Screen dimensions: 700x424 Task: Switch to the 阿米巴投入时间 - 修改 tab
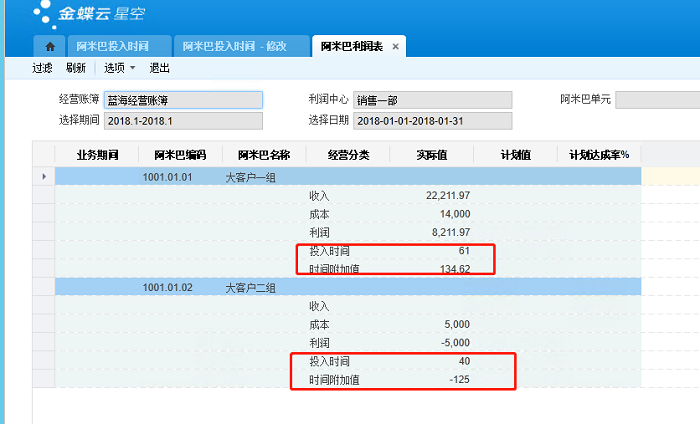point(240,47)
